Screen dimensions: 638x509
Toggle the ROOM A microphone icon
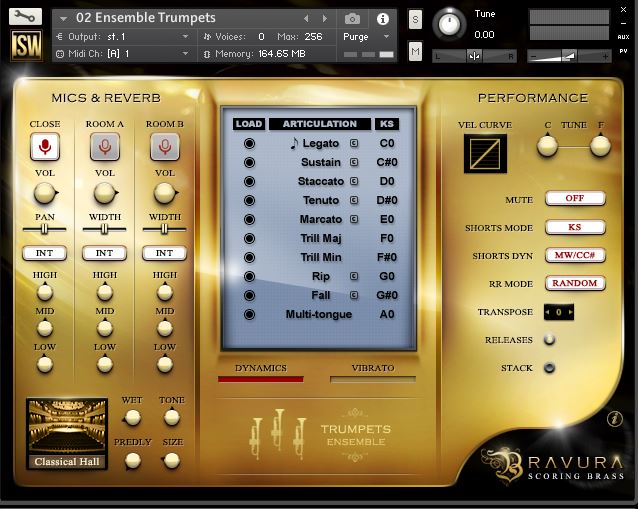click(x=105, y=146)
